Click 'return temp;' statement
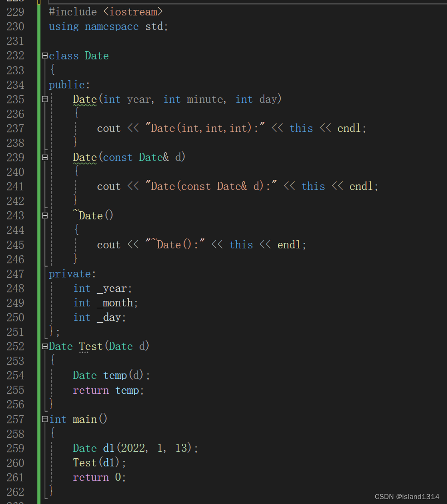The width and height of the screenshot is (447, 504). point(108,390)
